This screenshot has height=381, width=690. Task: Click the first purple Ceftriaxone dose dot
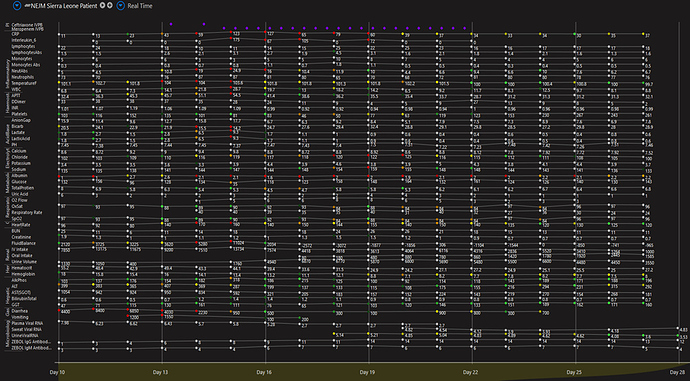pos(171,24)
